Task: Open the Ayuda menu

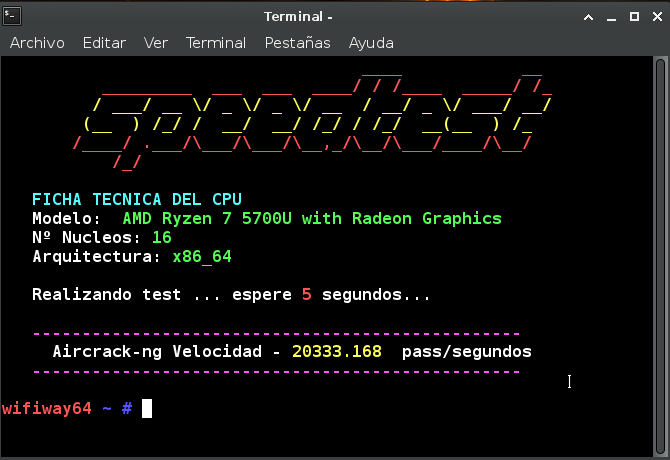Action: pos(371,43)
